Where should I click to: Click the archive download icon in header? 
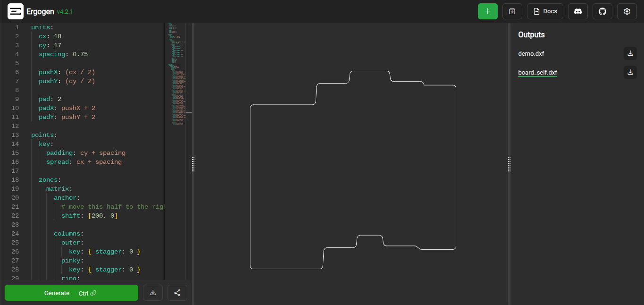[x=512, y=11]
